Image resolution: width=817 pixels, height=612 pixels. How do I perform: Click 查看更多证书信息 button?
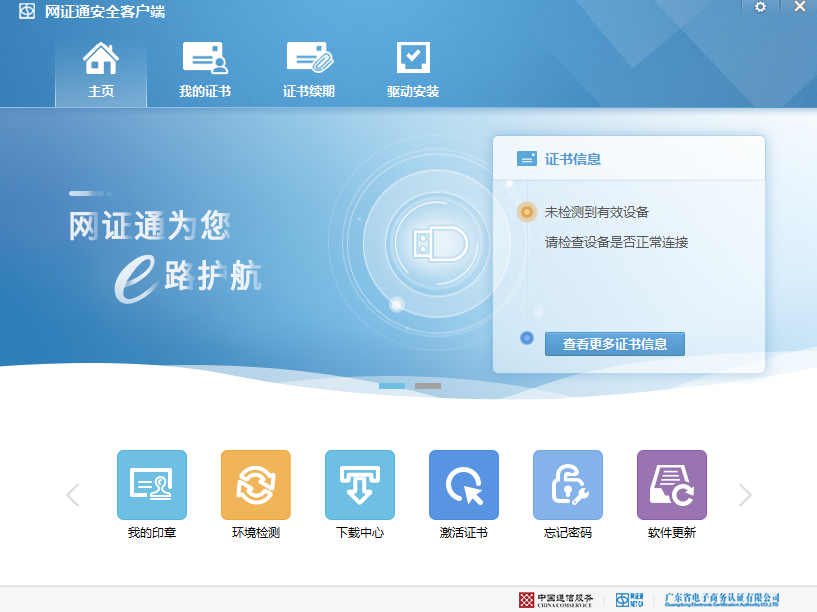(614, 344)
